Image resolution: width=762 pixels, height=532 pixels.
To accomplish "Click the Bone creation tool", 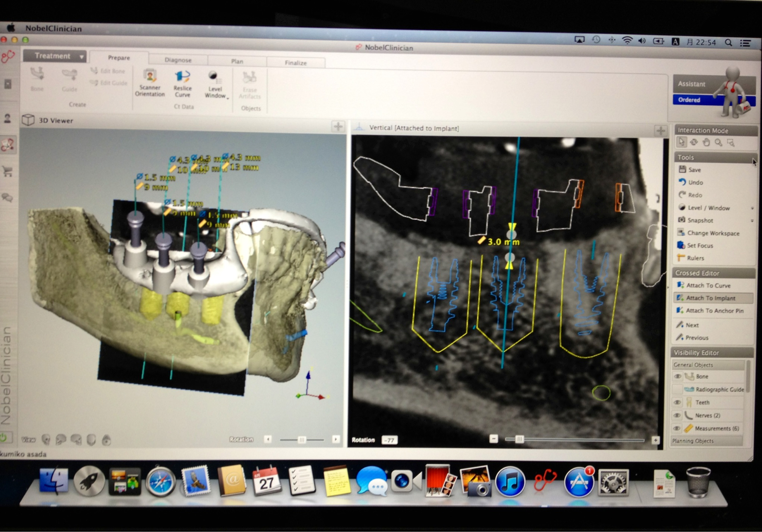I will tap(37, 79).
